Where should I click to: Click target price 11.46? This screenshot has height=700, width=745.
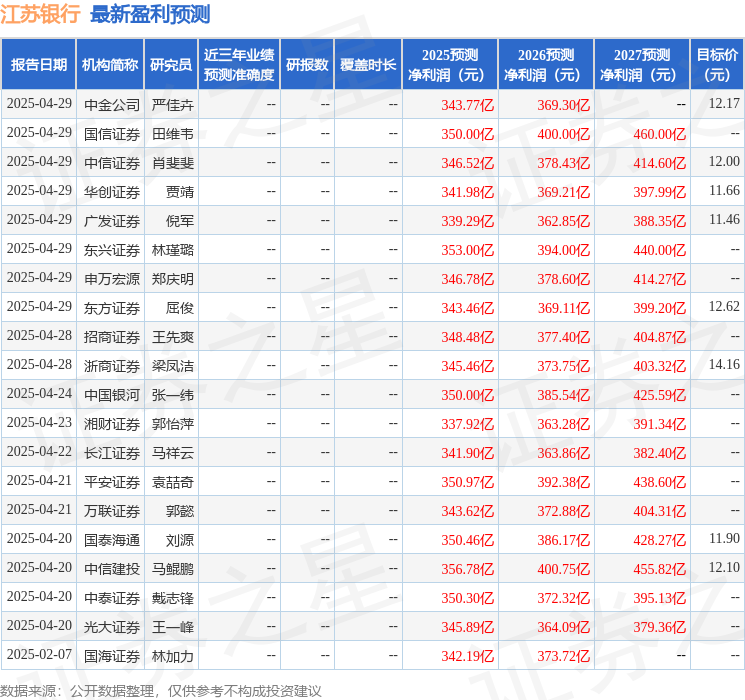tap(724, 220)
